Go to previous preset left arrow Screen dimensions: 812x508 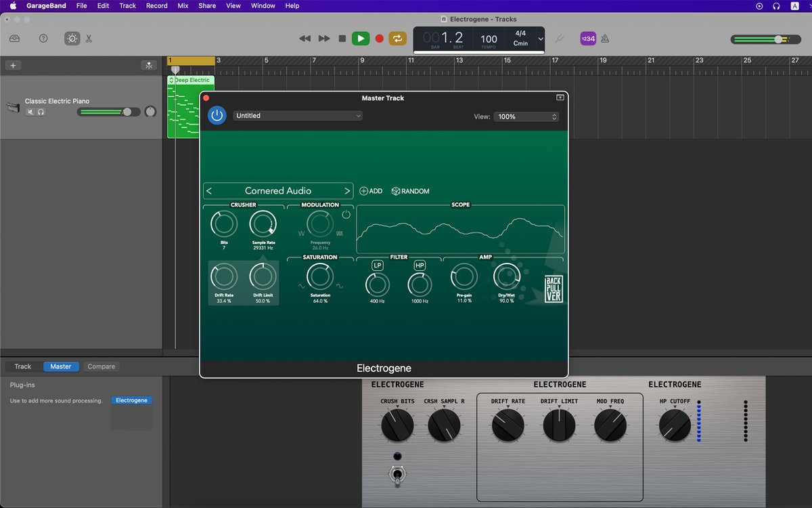(x=209, y=191)
